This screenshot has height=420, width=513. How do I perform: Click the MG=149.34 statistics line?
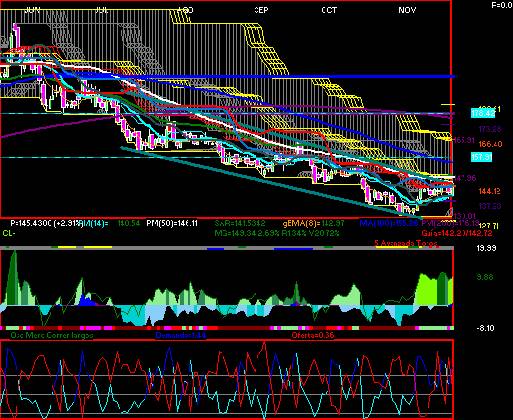277,233
